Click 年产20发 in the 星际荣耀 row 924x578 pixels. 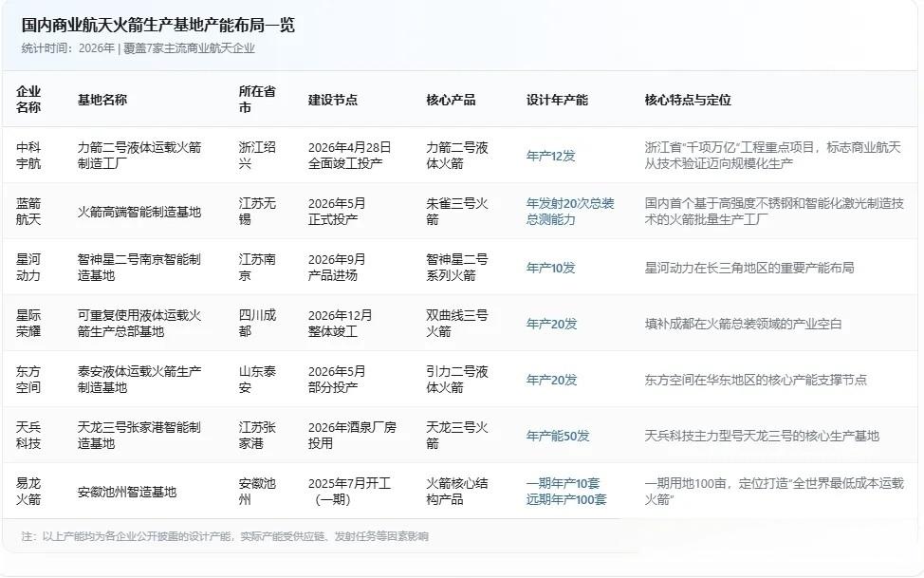pyautogui.click(x=551, y=324)
